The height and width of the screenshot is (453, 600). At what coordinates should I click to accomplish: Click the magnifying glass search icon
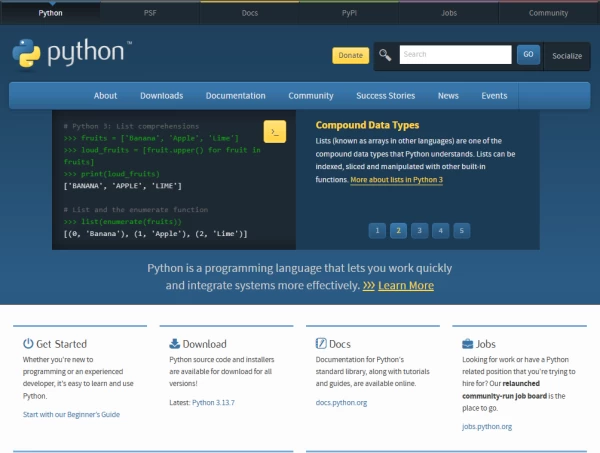pos(386,55)
